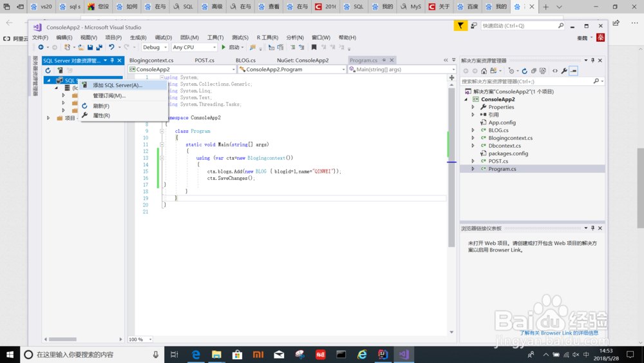
Task: Click the yellow notifications flag icon
Action: click(460, 26)
